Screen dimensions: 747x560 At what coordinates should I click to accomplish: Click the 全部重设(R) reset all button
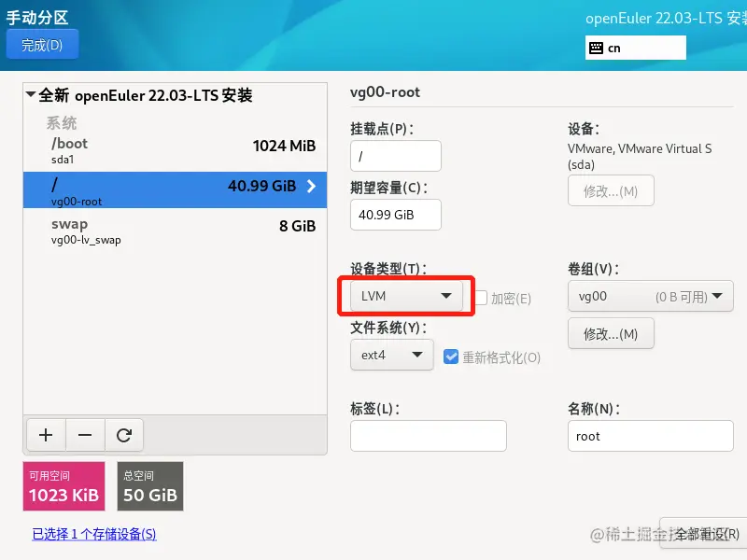click(x=704, y=534)
